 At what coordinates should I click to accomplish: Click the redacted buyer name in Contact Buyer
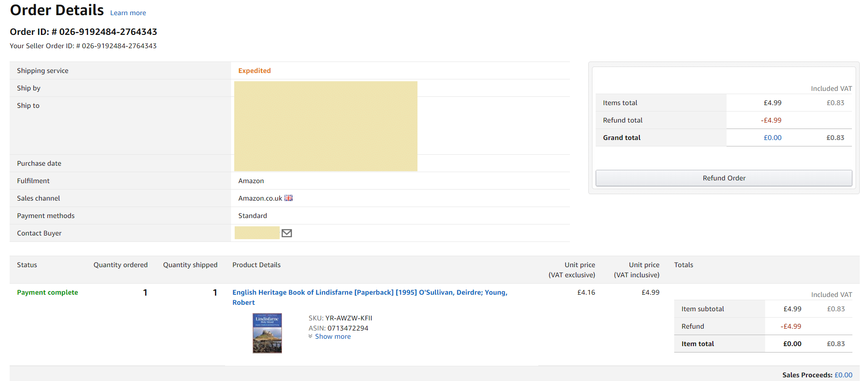(x=257, y=233)
